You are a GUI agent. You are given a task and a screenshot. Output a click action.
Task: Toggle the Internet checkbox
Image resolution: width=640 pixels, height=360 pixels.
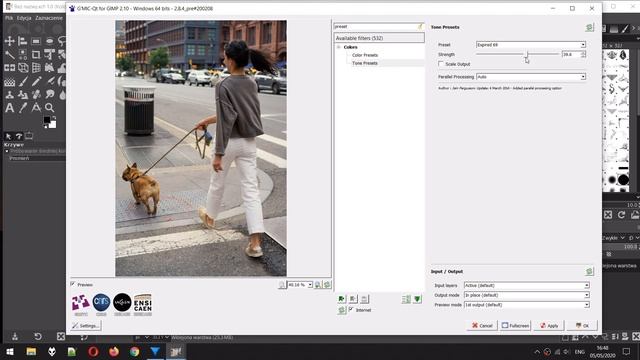click(x=351, y=310)
